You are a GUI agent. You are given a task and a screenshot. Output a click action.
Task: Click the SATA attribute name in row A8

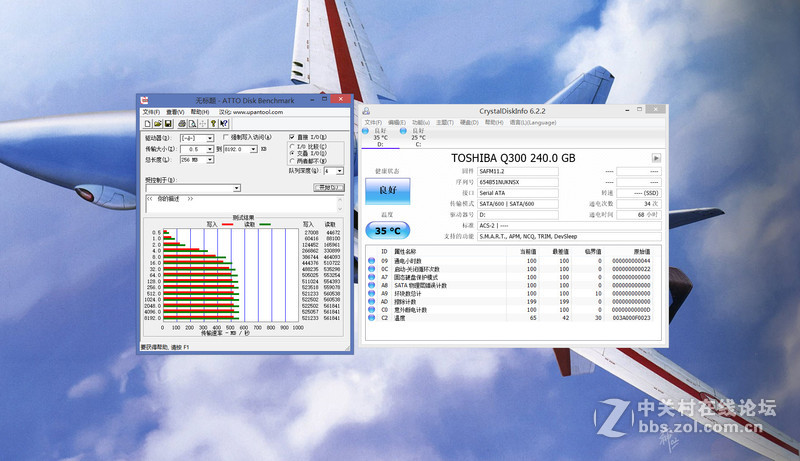(420, 285)
